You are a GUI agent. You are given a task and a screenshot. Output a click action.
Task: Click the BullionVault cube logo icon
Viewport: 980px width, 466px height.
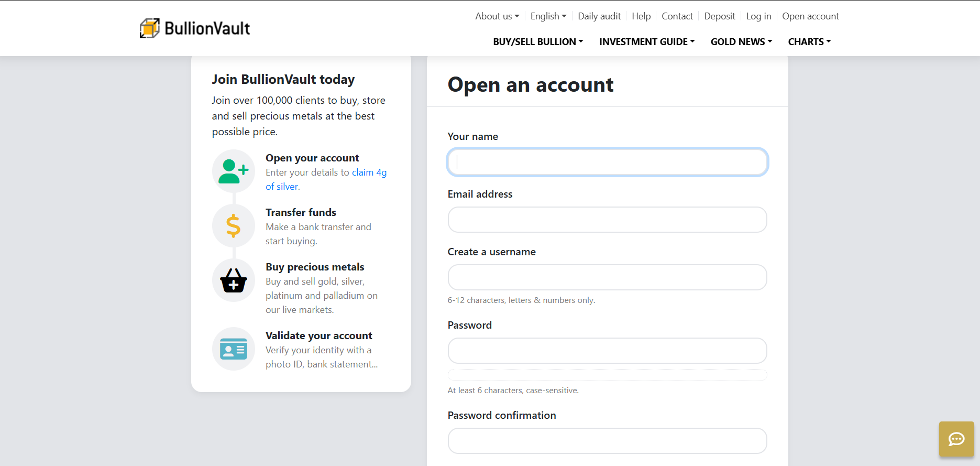(150, 28)
